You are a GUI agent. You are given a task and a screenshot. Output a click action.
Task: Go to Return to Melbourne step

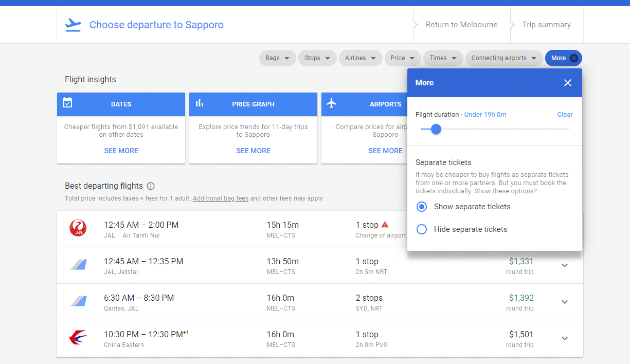pos(461,25)
